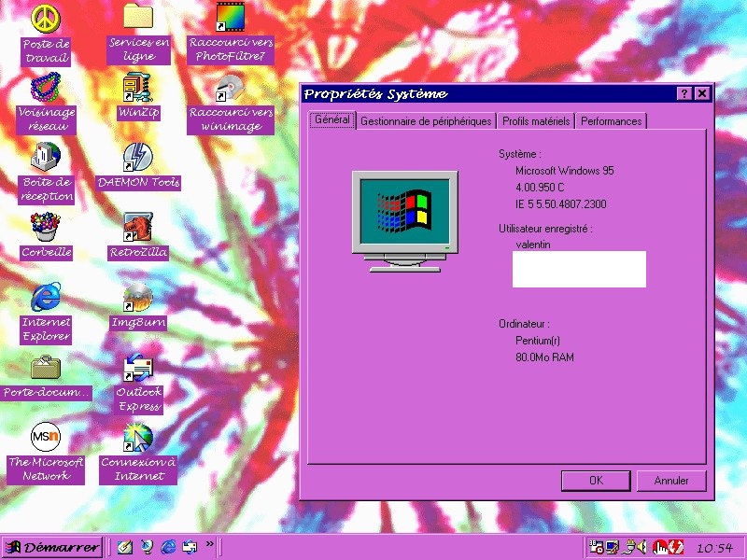Switch to the Performances tab
747x560 pixels.
[612, 121]
